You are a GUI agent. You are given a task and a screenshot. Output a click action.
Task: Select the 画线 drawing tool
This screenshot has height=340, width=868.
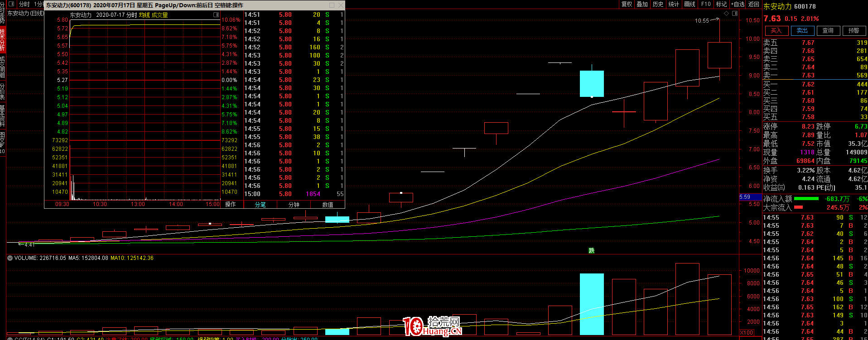pos(690,4)
